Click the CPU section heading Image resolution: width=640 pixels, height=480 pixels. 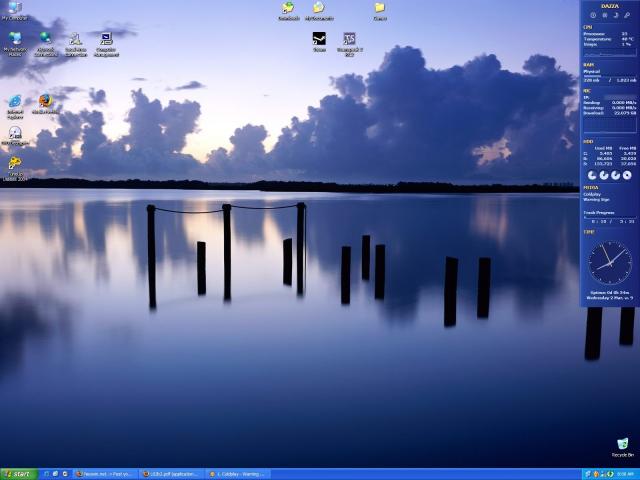(x=588, y=27)
